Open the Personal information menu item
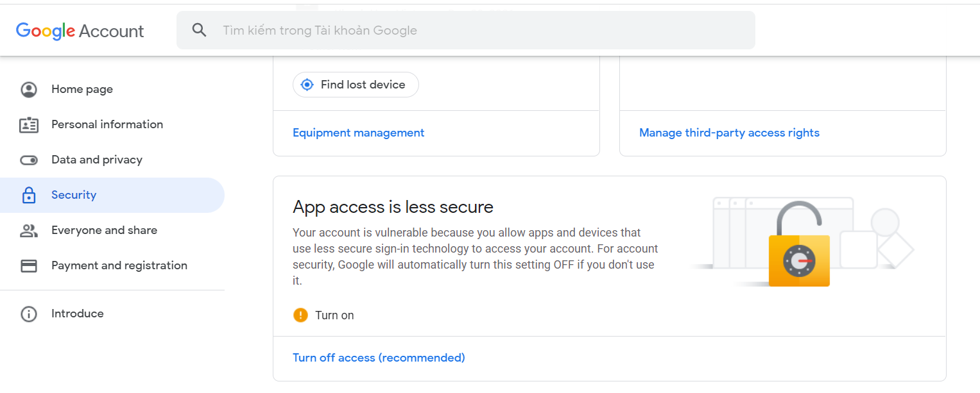980x393 pixels. click(x=112, y=124)
